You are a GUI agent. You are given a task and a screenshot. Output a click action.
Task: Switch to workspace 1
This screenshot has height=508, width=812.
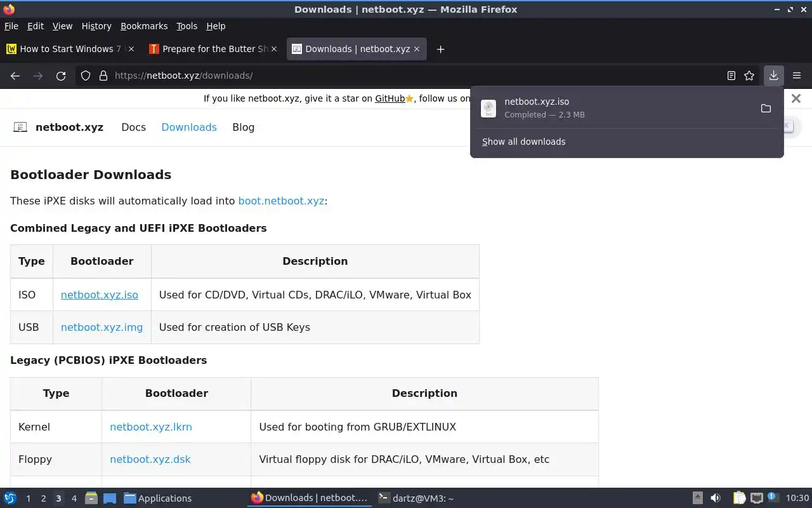pos(28,498)
